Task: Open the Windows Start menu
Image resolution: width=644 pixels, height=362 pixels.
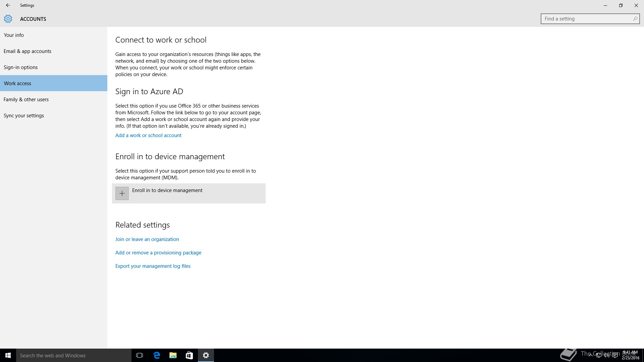Action: click(x=8, y=355)
